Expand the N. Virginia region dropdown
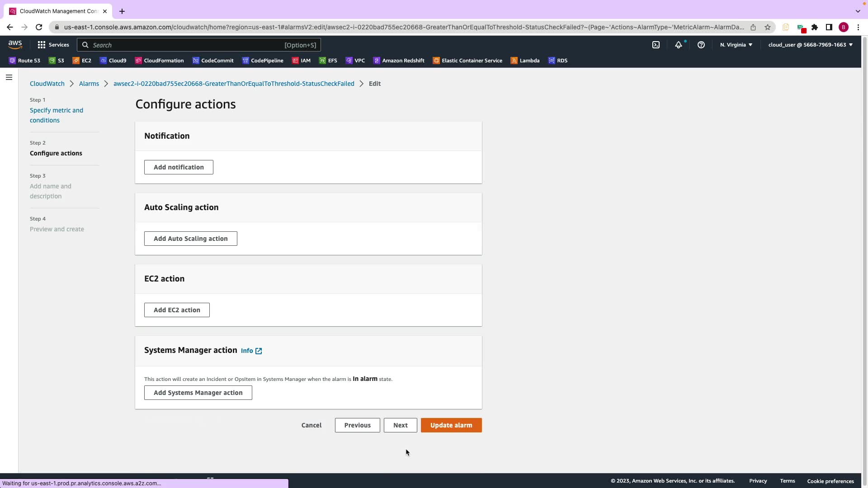The image size is (868, 488). pyautogui.click(x=736, y=45)
